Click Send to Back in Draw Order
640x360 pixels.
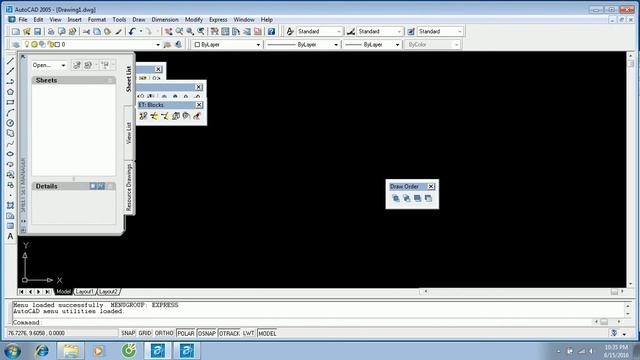click(407, 198)
